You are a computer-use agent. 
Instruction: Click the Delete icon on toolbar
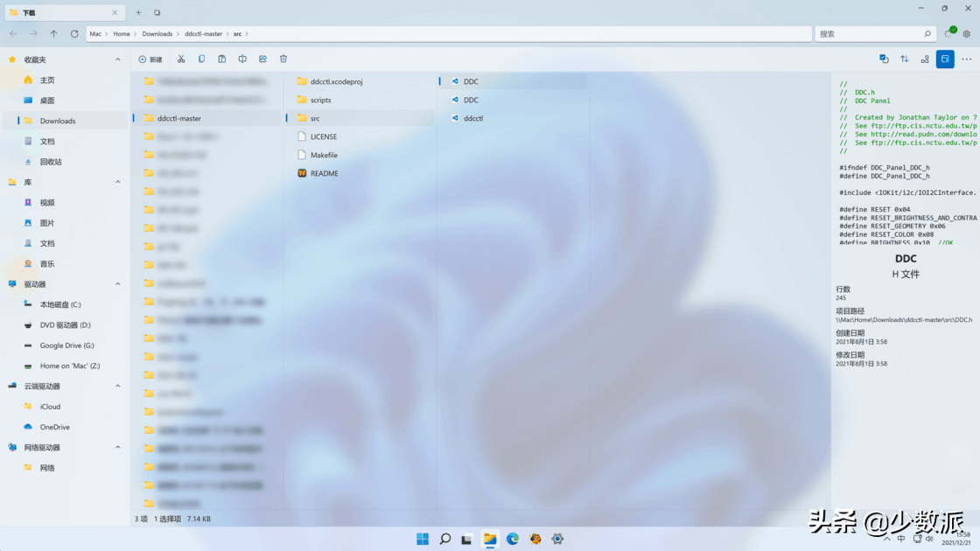click(x=282, y=59)
